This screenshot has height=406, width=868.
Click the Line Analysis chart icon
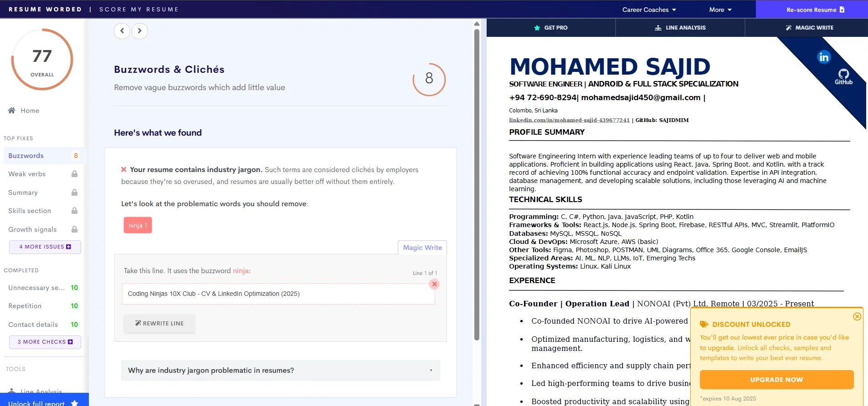tap(658, 28)
